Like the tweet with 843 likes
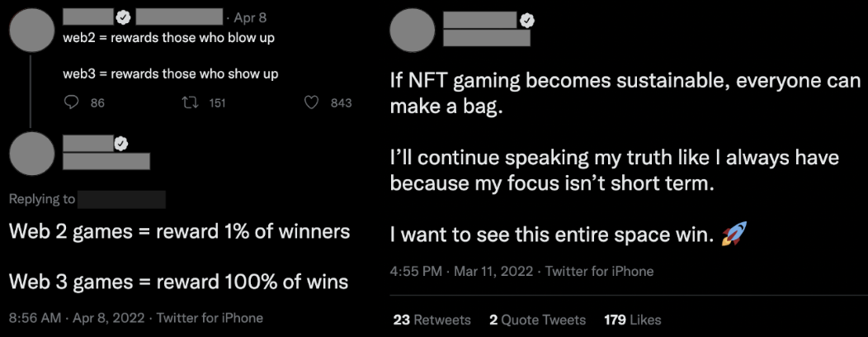Viewport: 868px width, 337px height. (x=312, y=102)
